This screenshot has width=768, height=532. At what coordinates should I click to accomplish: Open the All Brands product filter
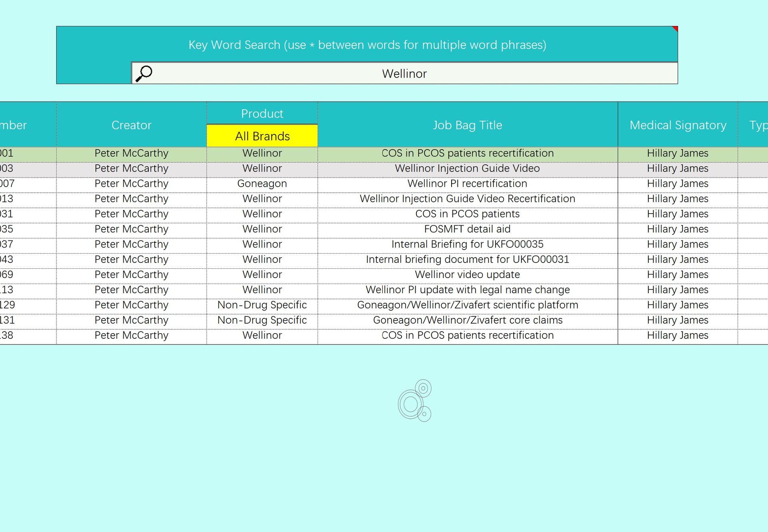coord(262,136)
